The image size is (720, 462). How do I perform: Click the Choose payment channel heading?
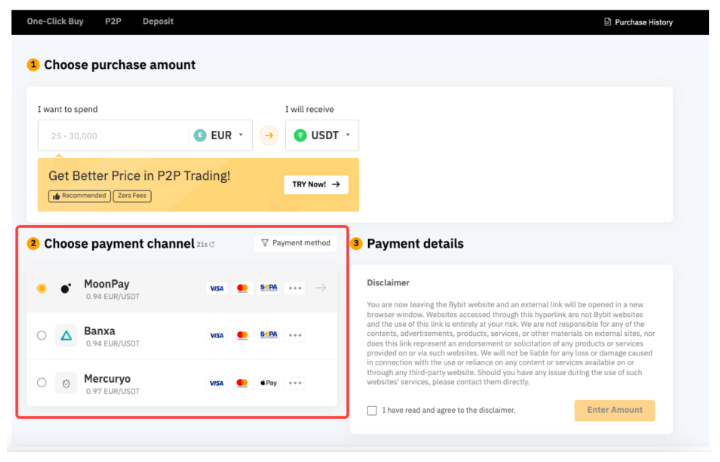pos(119,244)
